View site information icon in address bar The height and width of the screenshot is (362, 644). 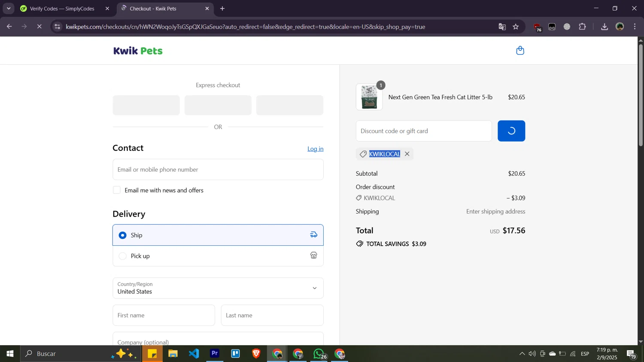pyautogui.click(x=58, y=27)
